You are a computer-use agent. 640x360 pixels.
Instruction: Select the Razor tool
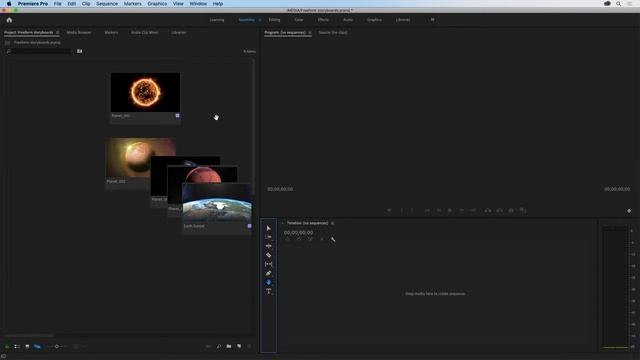[268, 255]
